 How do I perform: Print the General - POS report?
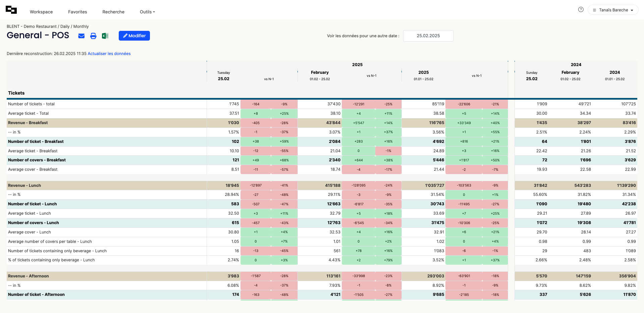pyautogui.click(x=93, y=36)
